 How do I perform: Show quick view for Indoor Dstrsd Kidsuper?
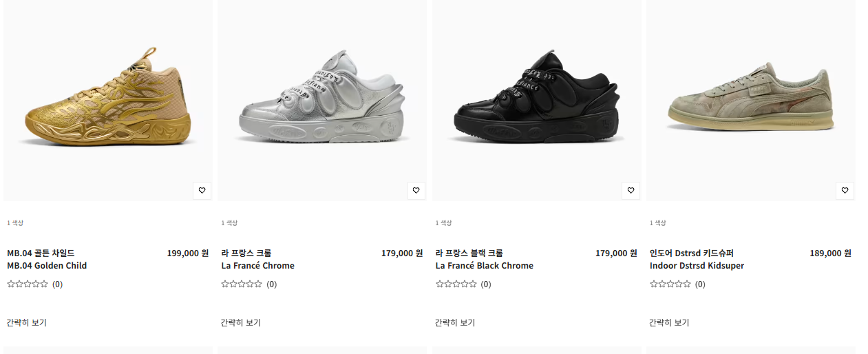coord(669,322)
